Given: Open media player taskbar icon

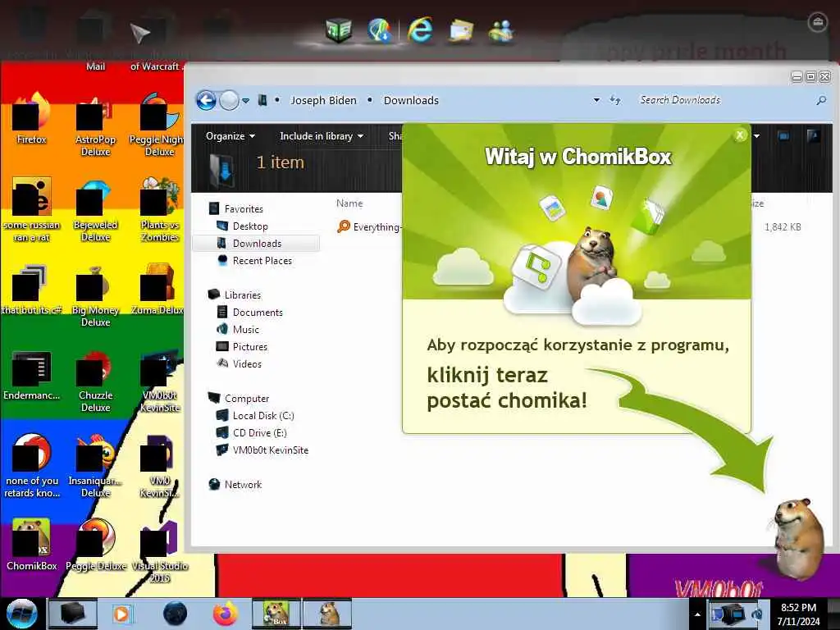Looking at the screenshot, I should coord(121,614).
